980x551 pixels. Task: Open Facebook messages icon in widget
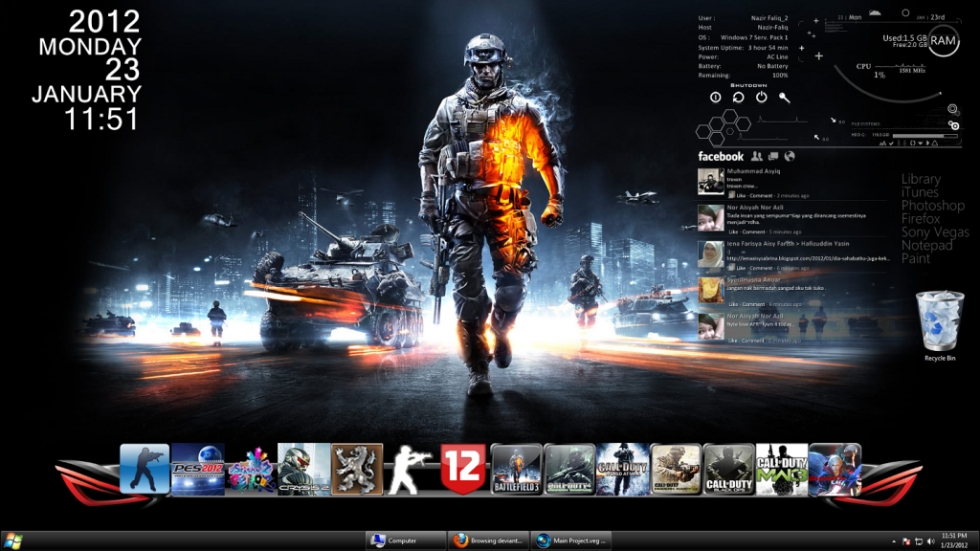tap(773, 156)
